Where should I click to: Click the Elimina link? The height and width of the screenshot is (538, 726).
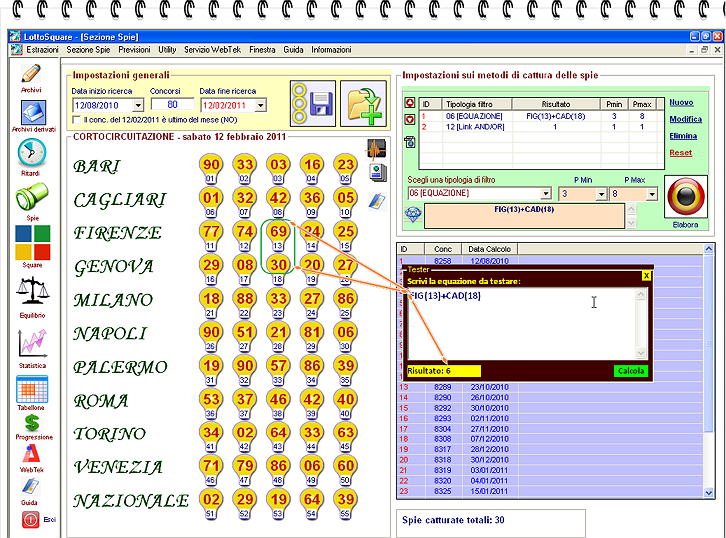683,136
